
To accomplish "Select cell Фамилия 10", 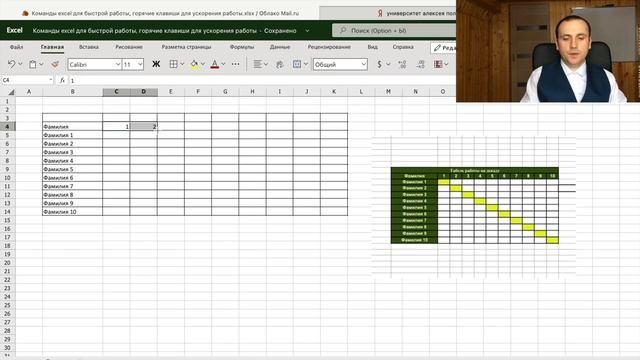I will click(73, 211).
